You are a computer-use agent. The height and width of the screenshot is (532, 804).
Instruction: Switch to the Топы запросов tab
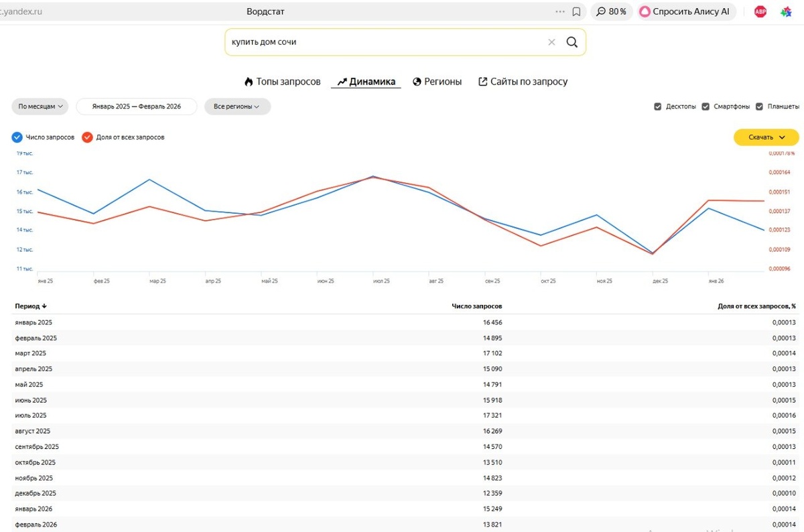click(282, 82)
